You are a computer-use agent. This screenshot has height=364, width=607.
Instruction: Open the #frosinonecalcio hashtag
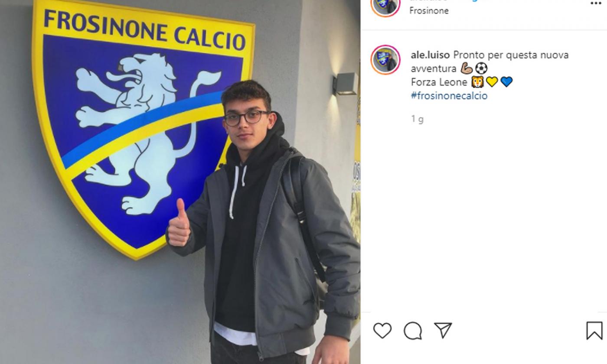click(449, 96)
